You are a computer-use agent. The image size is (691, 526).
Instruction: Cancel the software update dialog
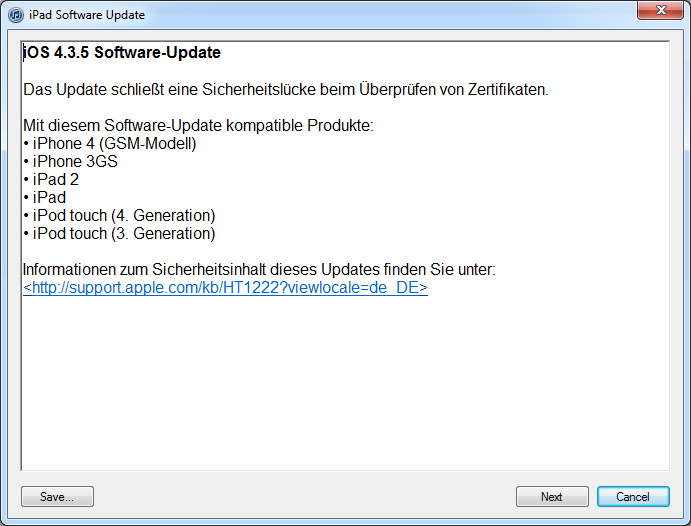tap(633, 496)
